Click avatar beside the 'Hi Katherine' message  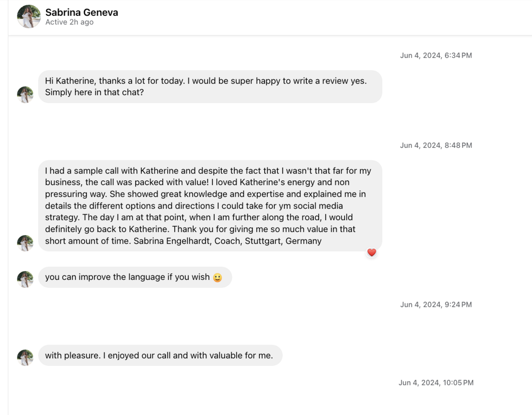tap(25, 94)
